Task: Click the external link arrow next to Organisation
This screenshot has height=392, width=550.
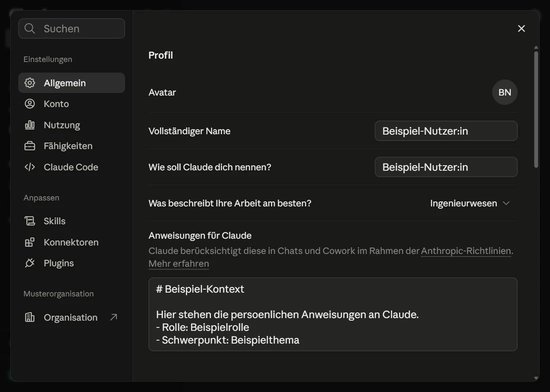Action: click(x=113, y=318)
